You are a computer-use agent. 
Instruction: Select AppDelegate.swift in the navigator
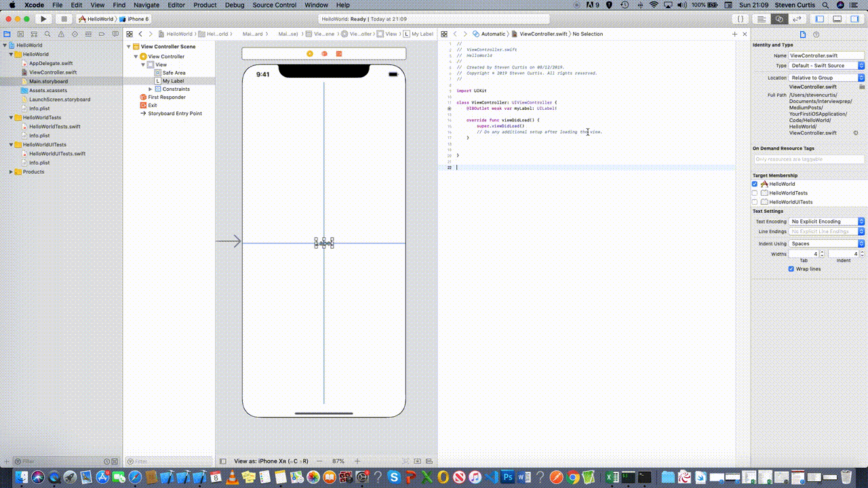point(51,63)
